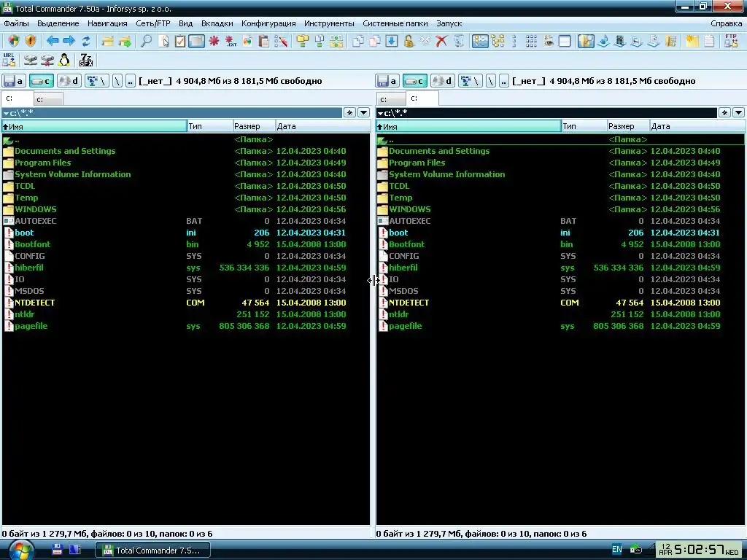Click the blue download arrow icon

point(392,41)
